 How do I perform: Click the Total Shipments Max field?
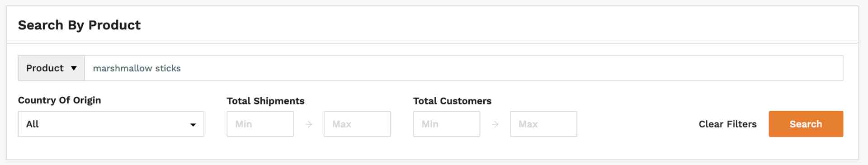[357, 124]
